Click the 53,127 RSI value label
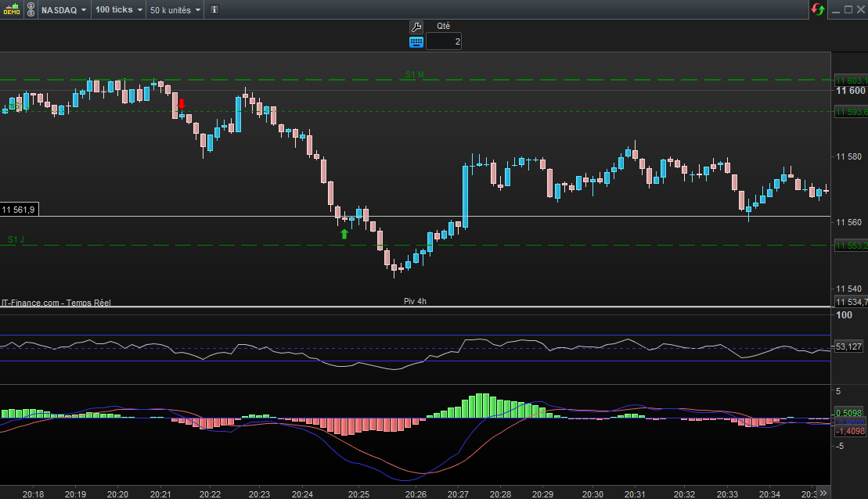 click(x=848, y=346)
